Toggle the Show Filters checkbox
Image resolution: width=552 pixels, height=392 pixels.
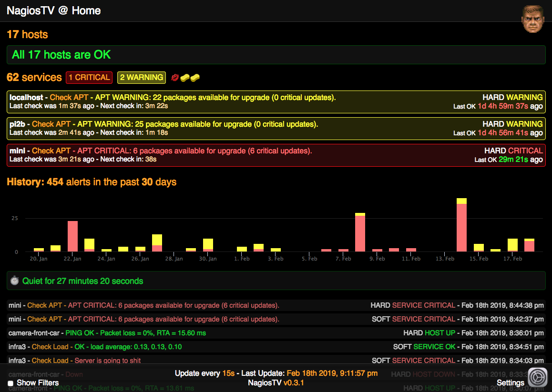coord(10,383)
